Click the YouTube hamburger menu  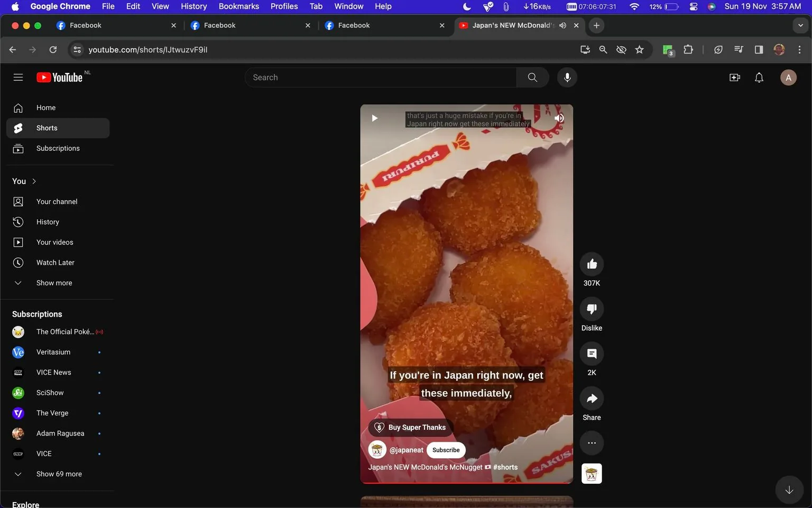(17, 77)
